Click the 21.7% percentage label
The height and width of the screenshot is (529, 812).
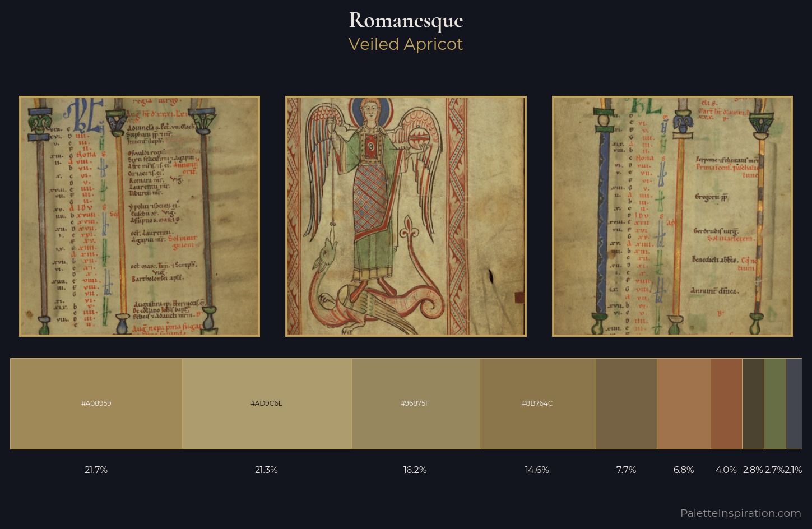pos(96,470)
